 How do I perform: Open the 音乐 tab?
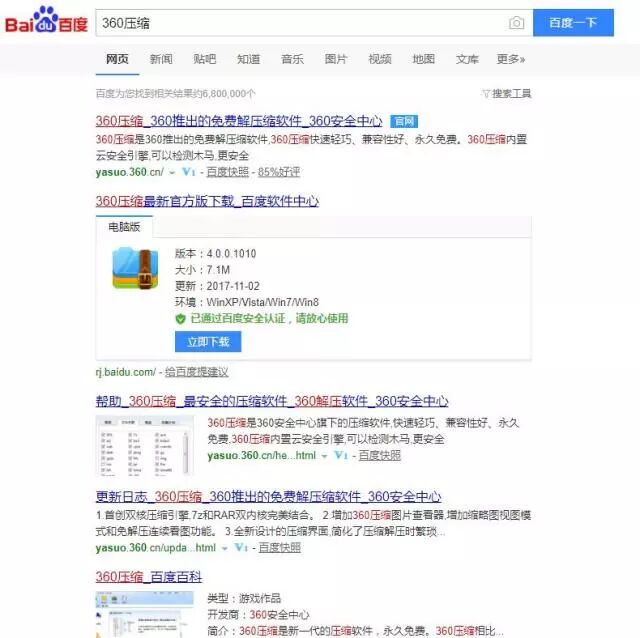[292, 60]
